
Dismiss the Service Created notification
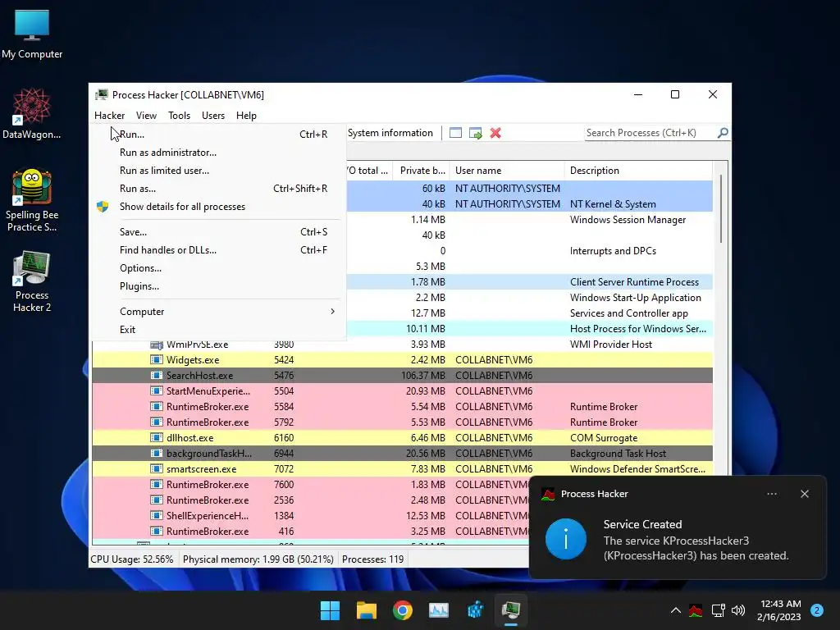point(805,494)
